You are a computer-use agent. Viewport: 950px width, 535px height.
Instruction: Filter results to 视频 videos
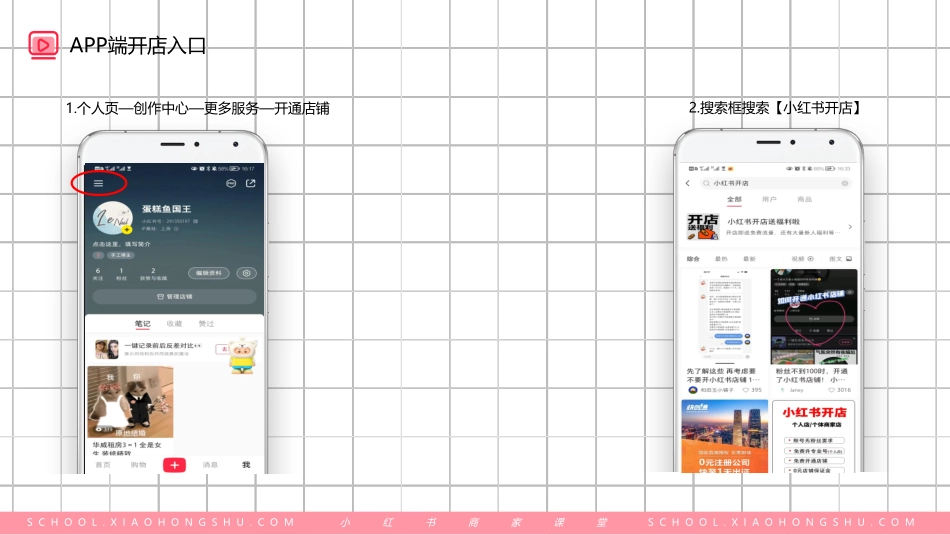802,259
